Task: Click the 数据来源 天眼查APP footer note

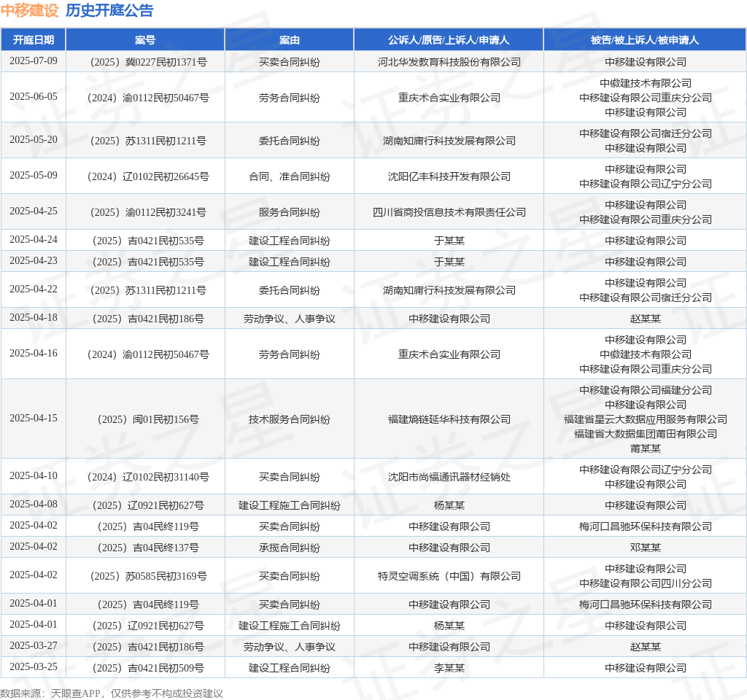Action: (x=112, y=693)
